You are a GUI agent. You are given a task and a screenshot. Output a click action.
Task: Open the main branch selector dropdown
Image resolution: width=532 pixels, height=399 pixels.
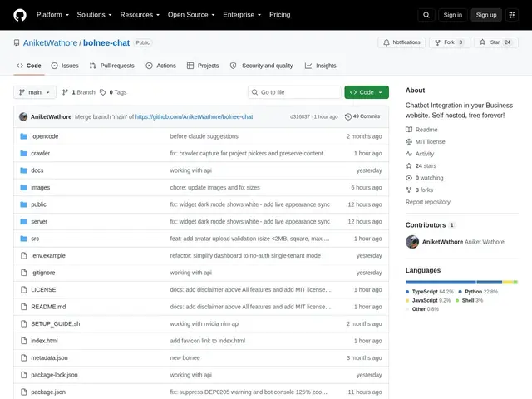tap(35, 92)
